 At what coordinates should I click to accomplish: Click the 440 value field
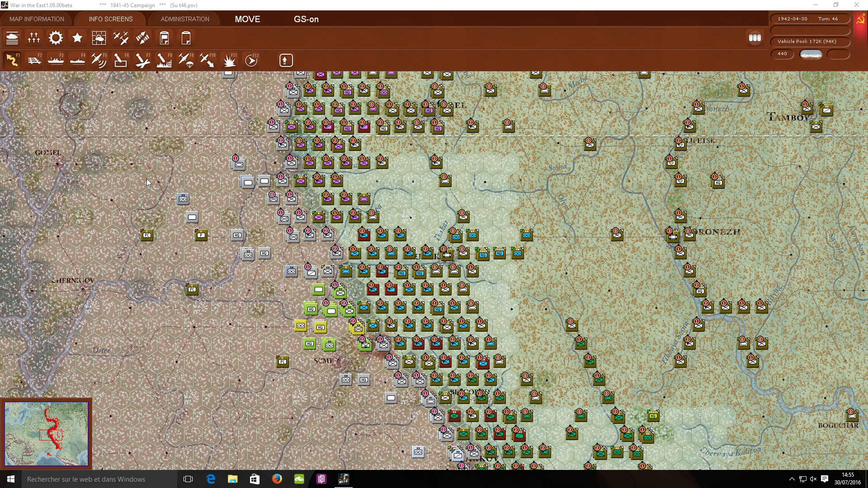point(782,54)
